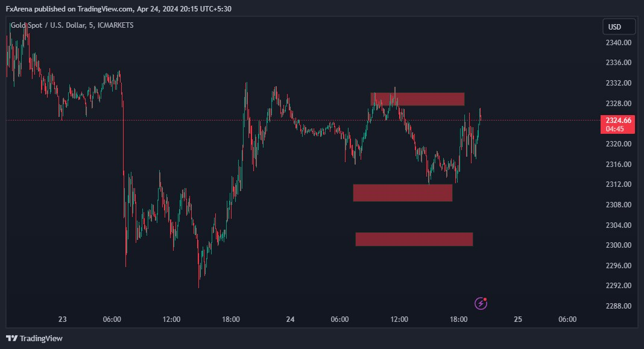Select the lowest red support zone near 2300

(414, 239)
